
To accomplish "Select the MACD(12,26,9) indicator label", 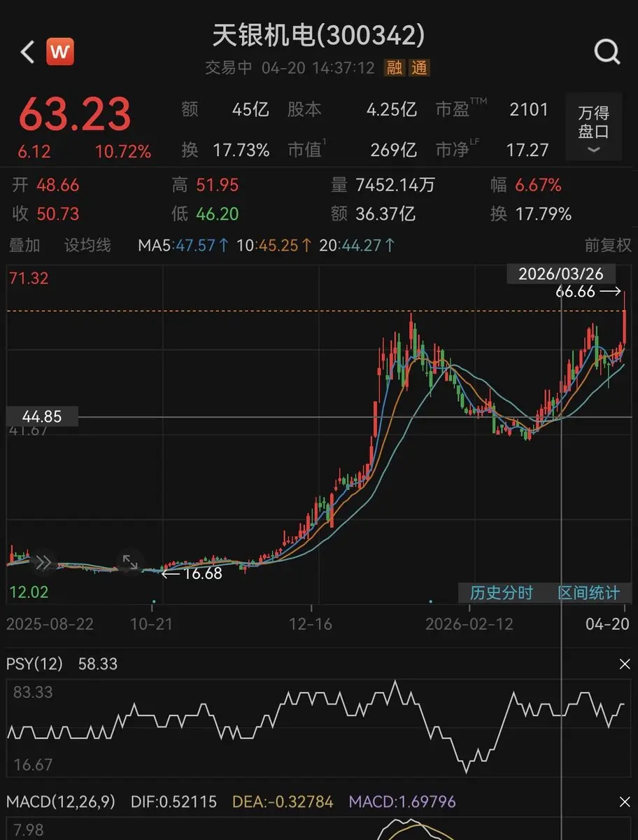I will click(x=61, y=801).
